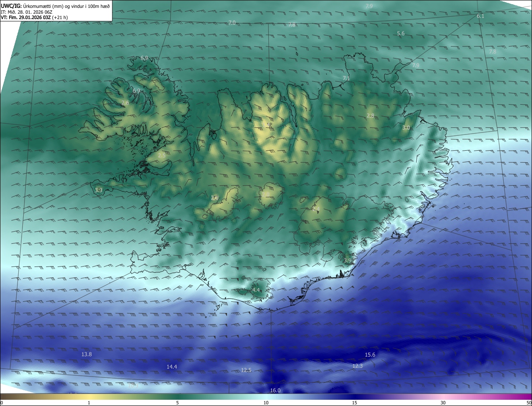Image resolution: width=532 pixels, height=406 pixels.
Task: Click the color scale tick label 50
Action: pyautogui.click(x=529, y=403)
